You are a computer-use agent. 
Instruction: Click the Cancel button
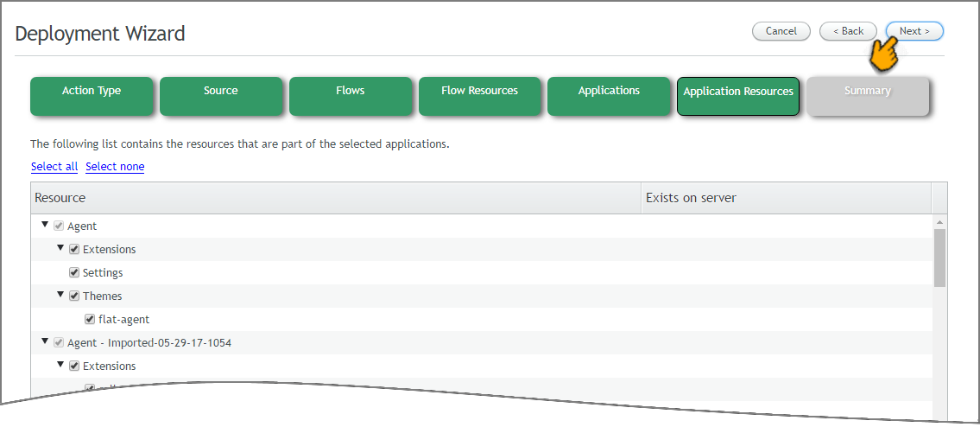click(x=781, y=31)
